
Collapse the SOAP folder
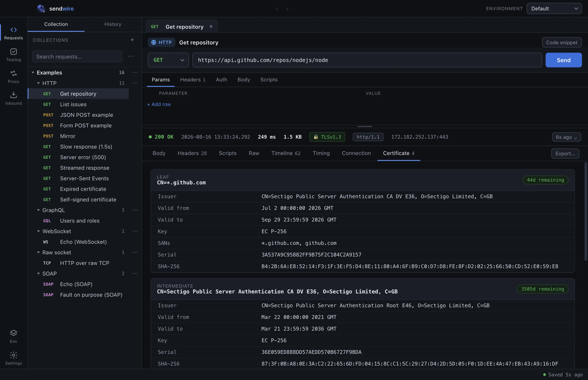[38, 273]
